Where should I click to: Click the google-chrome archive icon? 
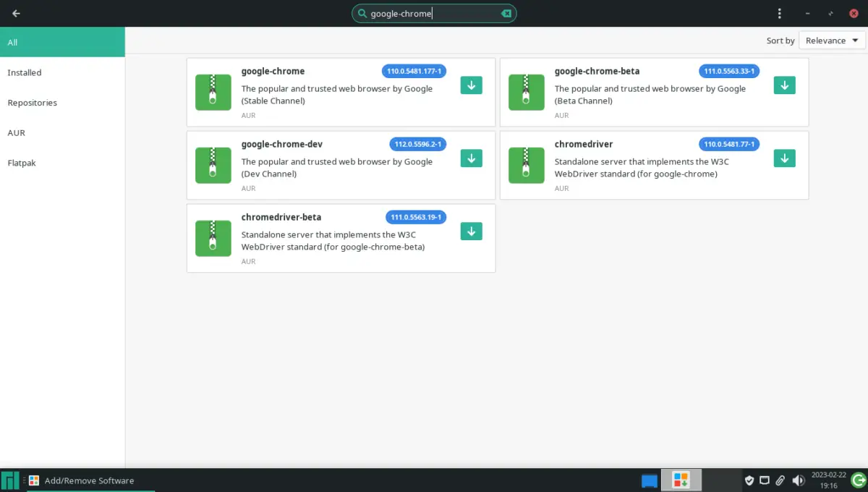[x=213, y=92]
